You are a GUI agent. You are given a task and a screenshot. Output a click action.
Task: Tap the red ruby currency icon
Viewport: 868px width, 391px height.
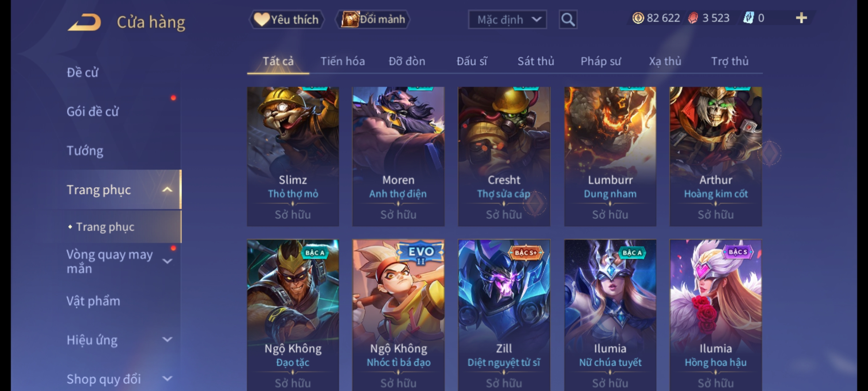[693, 18]
